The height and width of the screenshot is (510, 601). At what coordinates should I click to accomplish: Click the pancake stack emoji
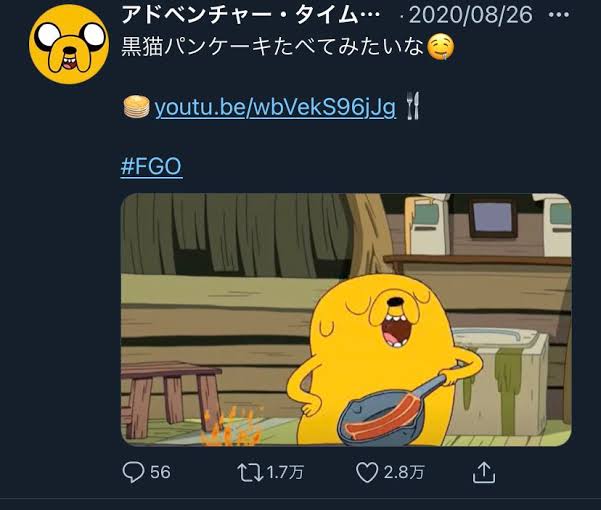pyautogui.click(x=135, y=107)
